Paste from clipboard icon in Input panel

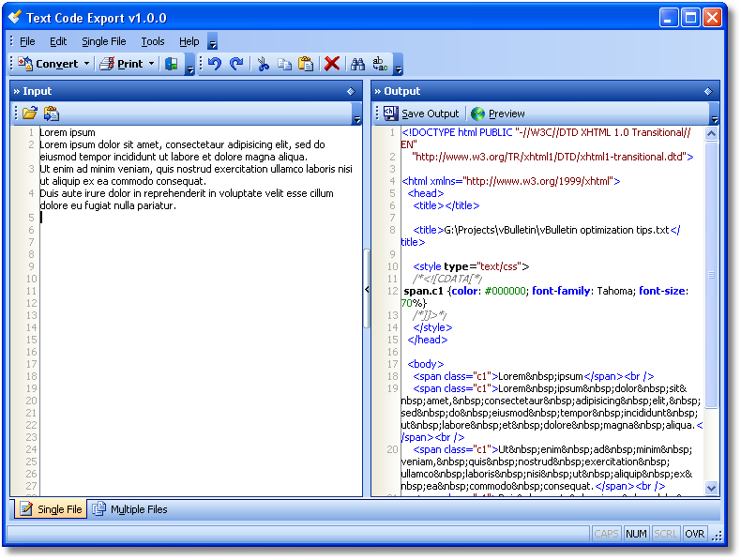[51, 113]
